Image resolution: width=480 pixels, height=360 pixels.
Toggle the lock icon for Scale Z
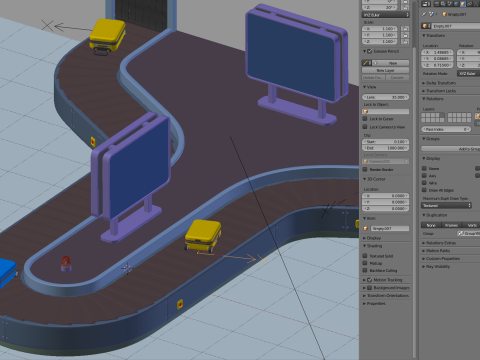coord(405,42)
